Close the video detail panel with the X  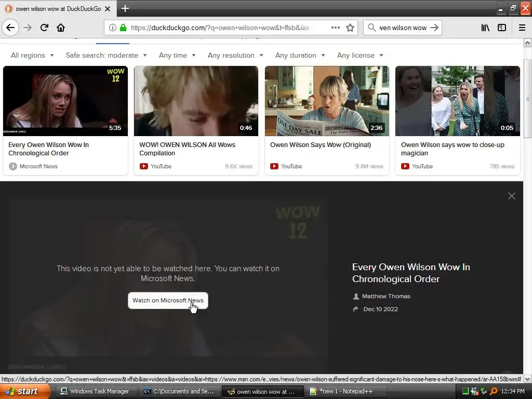[512, 196]
